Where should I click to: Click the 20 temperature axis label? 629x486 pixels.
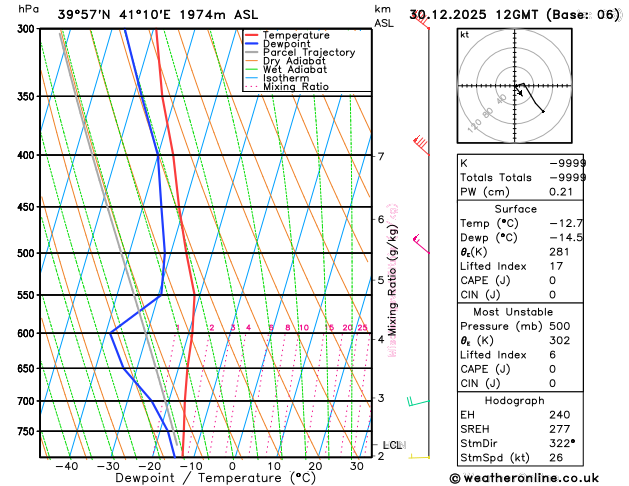(315, 466)
